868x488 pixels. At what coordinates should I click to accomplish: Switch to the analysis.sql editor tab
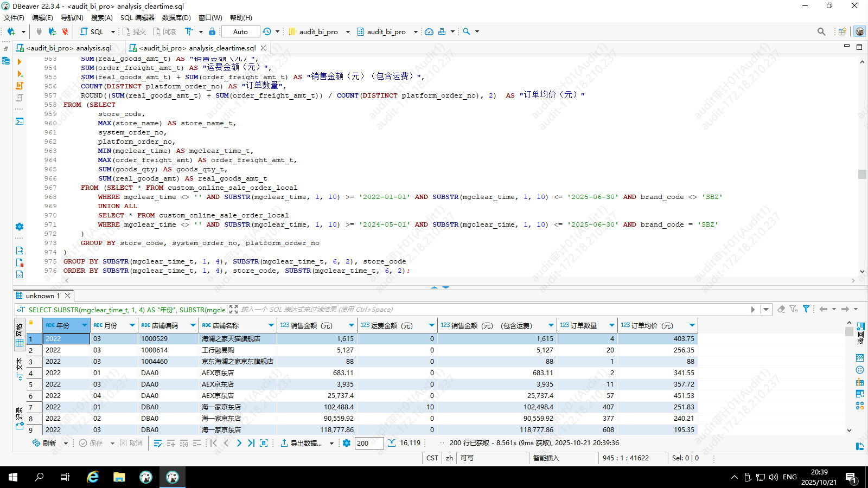pos(68,48)
